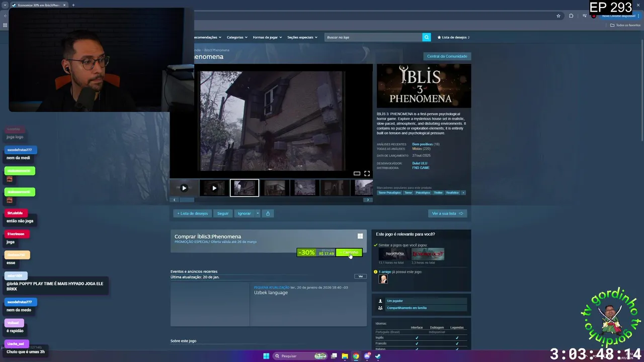Expand the Ignorar dropdown arrow
This screenshot has width=644, height=362.
click(258, 213)
